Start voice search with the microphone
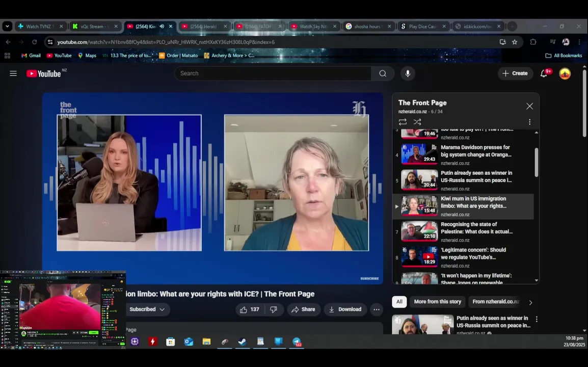Viewport: 588px width, 367px height. pyautogui.click(x=408, y=73)
